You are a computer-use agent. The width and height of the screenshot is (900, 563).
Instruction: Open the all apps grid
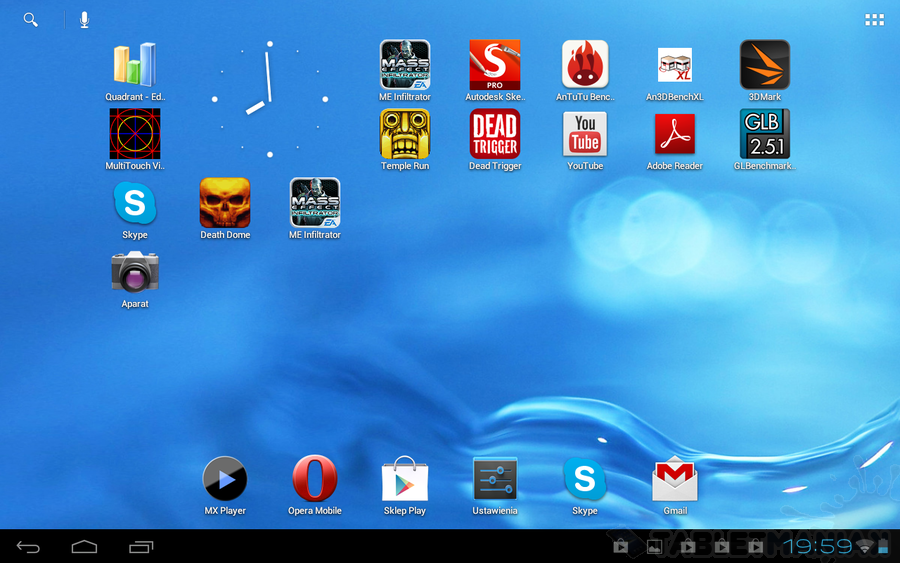pyautogui.click(x=874, y=20)
